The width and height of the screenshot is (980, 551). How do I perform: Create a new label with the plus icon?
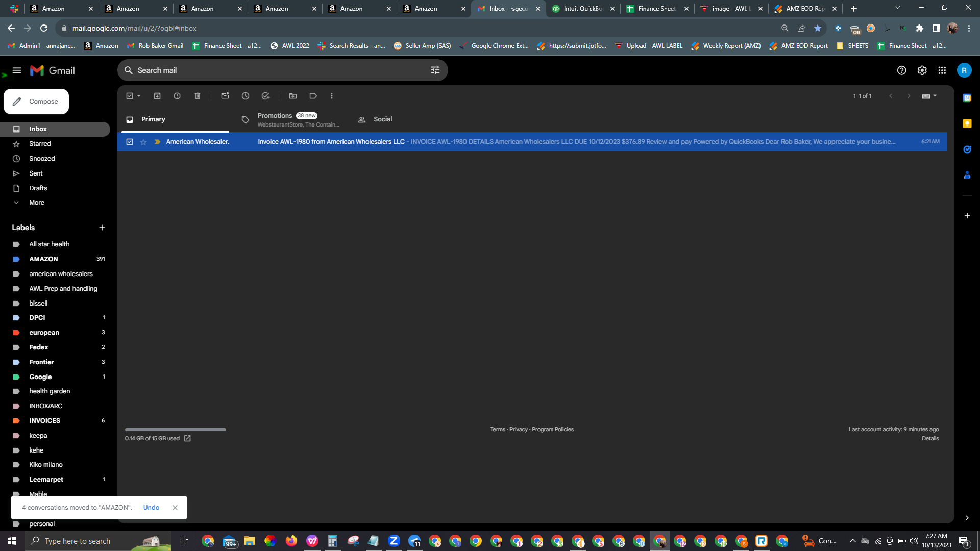pos(102,228)
